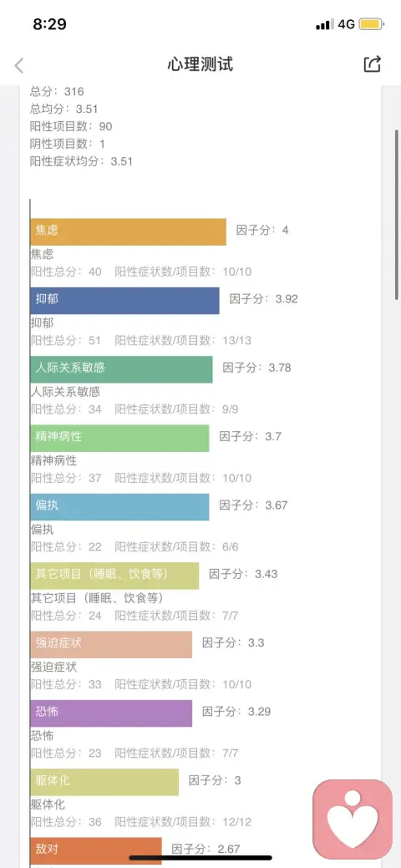
Task: Tap the back arrow in header
Action: [x=19, y=65]
